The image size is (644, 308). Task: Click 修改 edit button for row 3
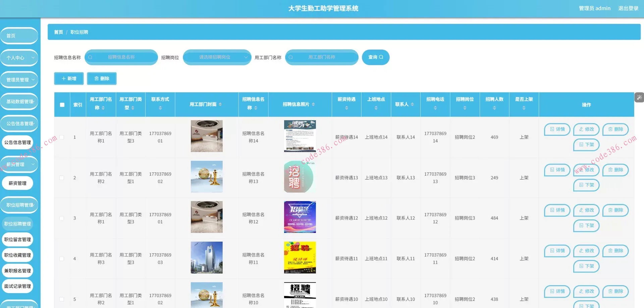pos(586,210)
